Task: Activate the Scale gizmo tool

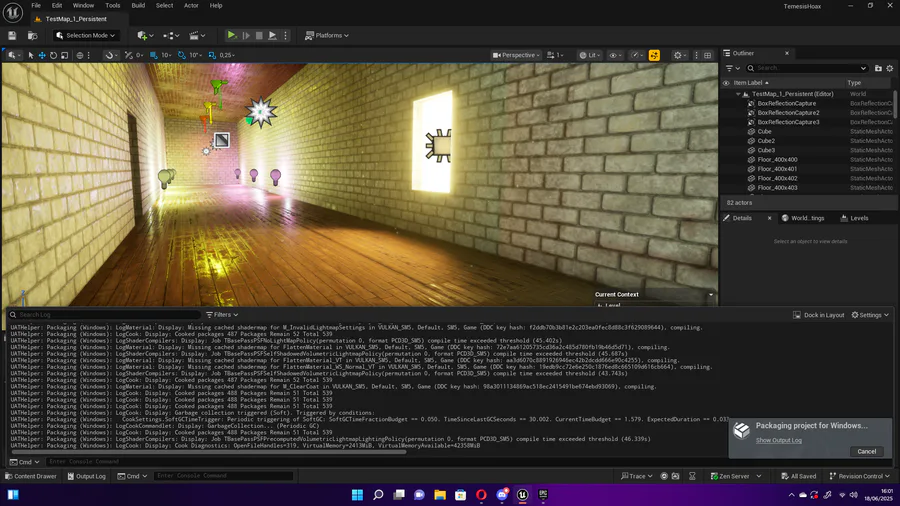Action: click(64, 55)
